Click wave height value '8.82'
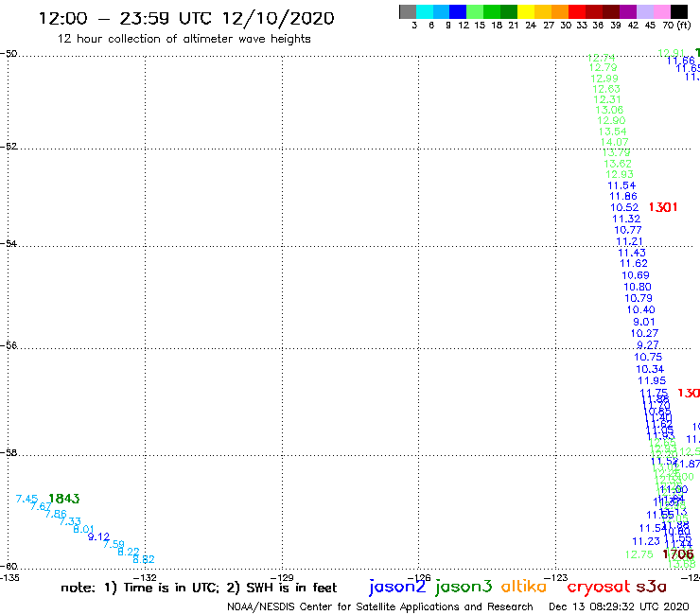This screenshot has width=700, height=615. [x=143, y=559]
